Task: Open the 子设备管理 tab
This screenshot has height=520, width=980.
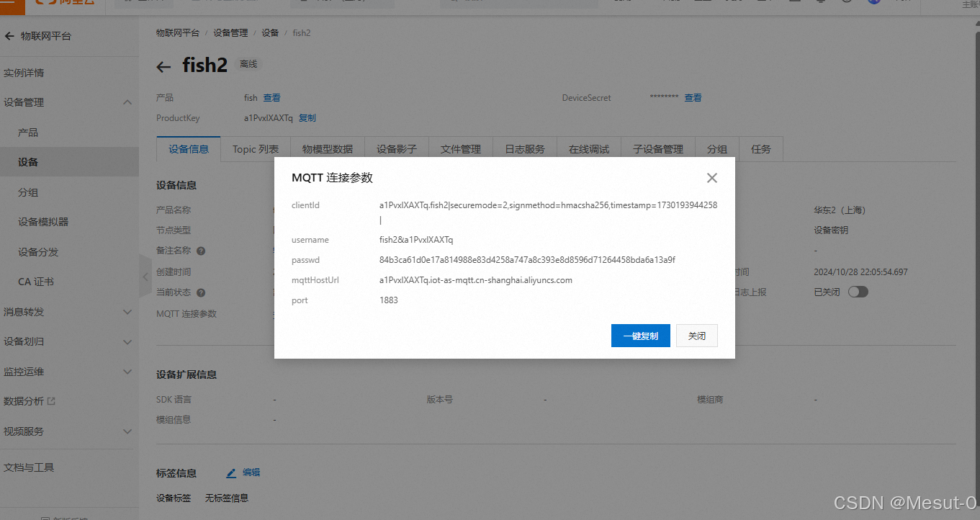Action: [x=658, y=149]
